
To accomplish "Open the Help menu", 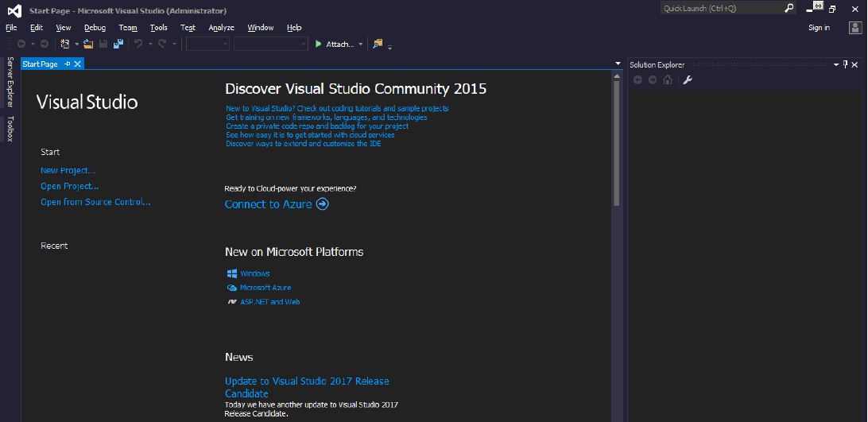I will click(x=294, y=28).
